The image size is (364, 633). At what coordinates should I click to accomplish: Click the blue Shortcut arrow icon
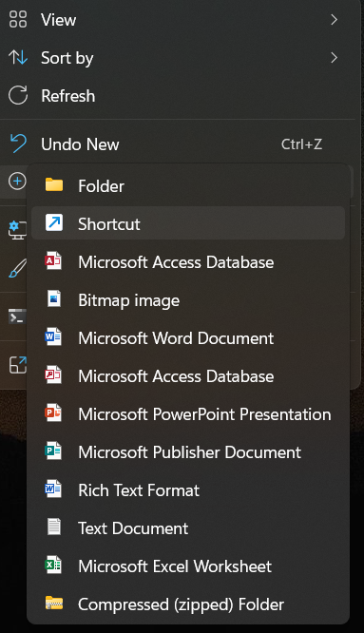[x=53, y=222]
